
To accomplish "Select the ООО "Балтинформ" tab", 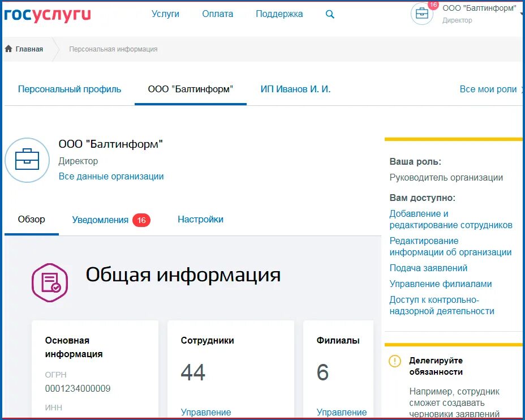I will 191,89.
